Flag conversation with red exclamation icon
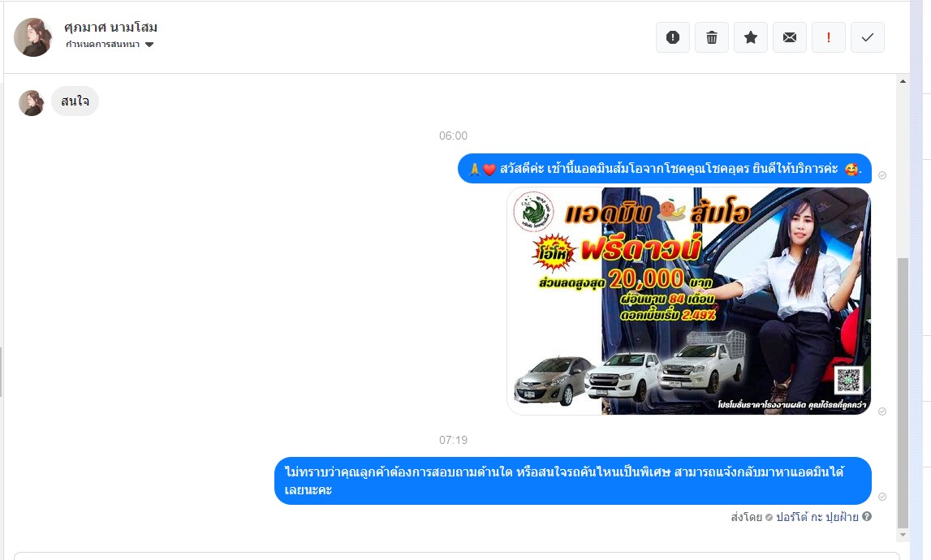 pyautogui.click(x=828, y=37)
